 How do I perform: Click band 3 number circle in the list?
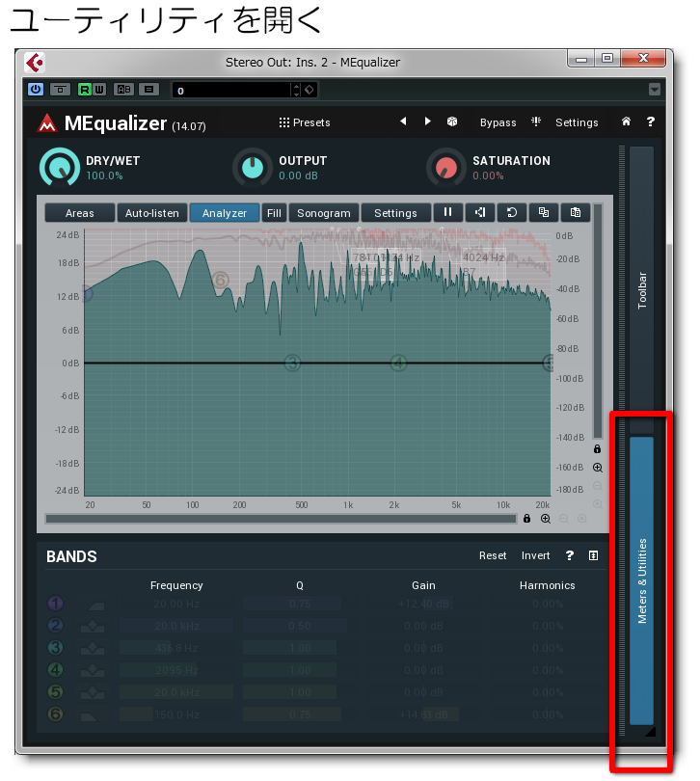(55, 648)
